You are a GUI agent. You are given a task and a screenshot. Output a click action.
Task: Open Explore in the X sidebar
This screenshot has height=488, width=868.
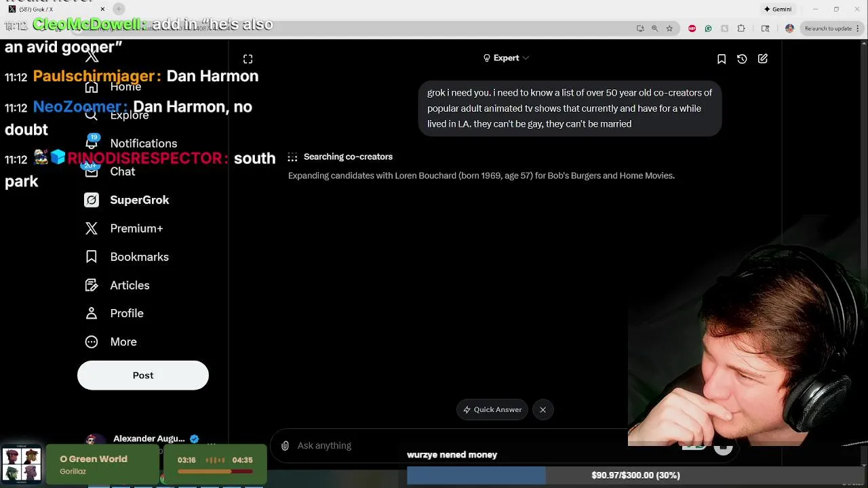tap(116, 115)
